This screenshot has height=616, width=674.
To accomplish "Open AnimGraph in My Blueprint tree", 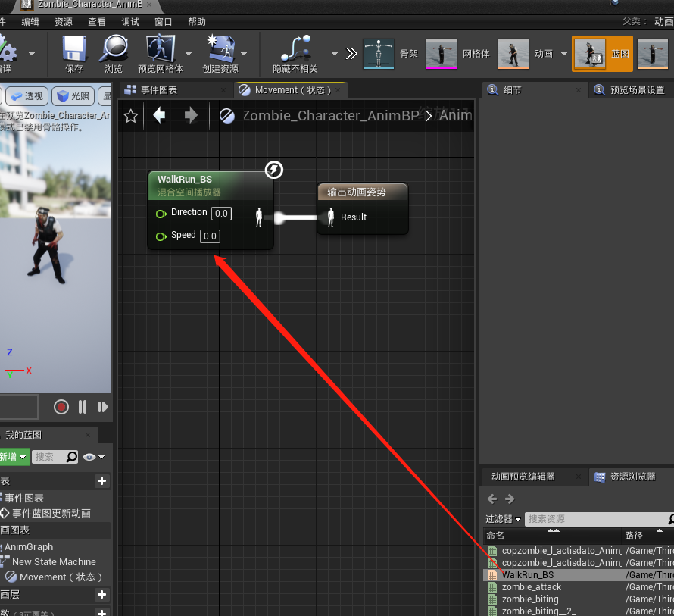I will tap(28, 547).
